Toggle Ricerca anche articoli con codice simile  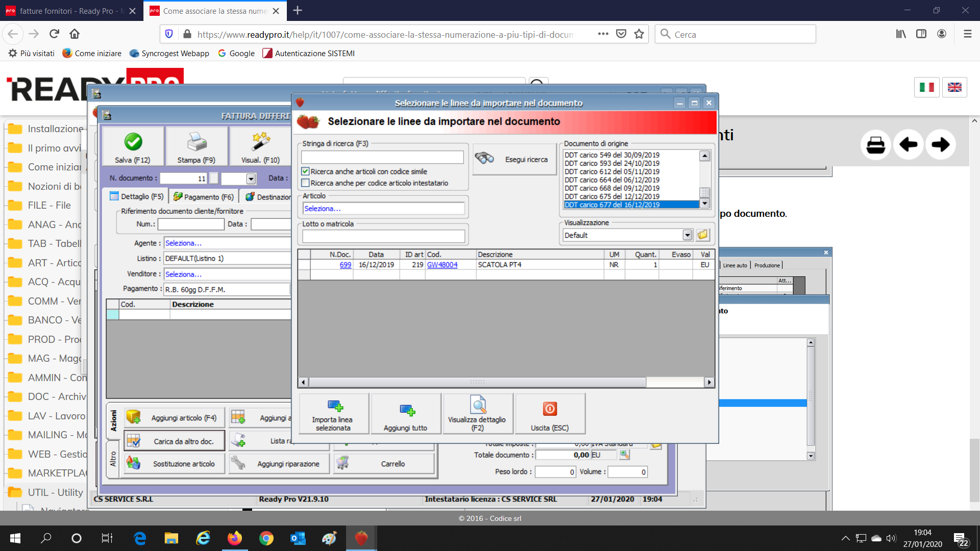(305, 171)
